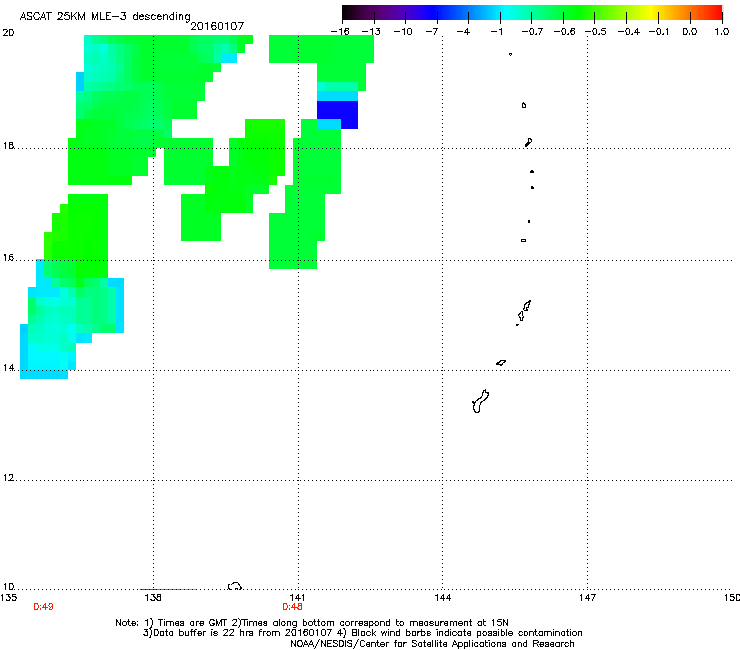Click the red time stamp D:48
The height and width of the screenshot is (650, 740).
(x=292, y=607)
